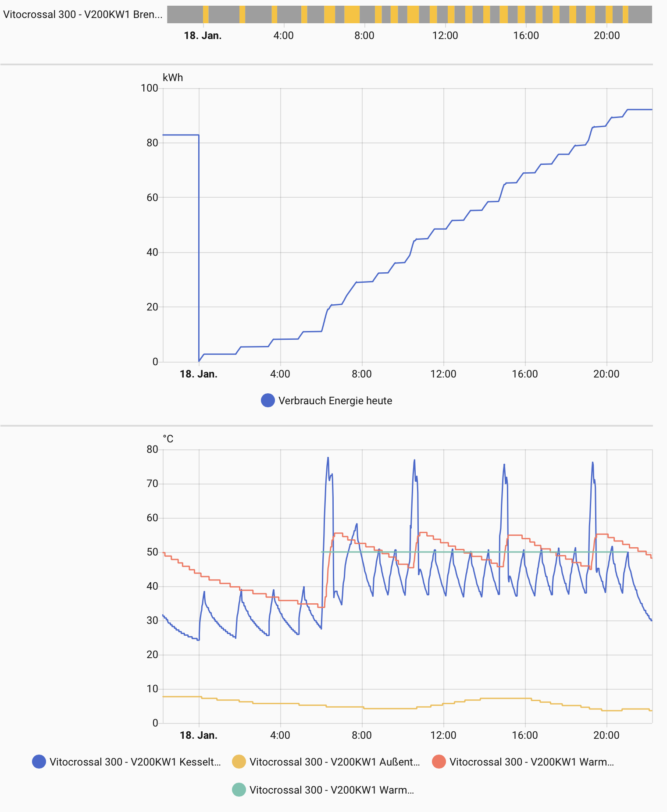667x812 pixels.
Task: Hide the Kesseltemperatur series via its legend label
Action: pos(135,762)
